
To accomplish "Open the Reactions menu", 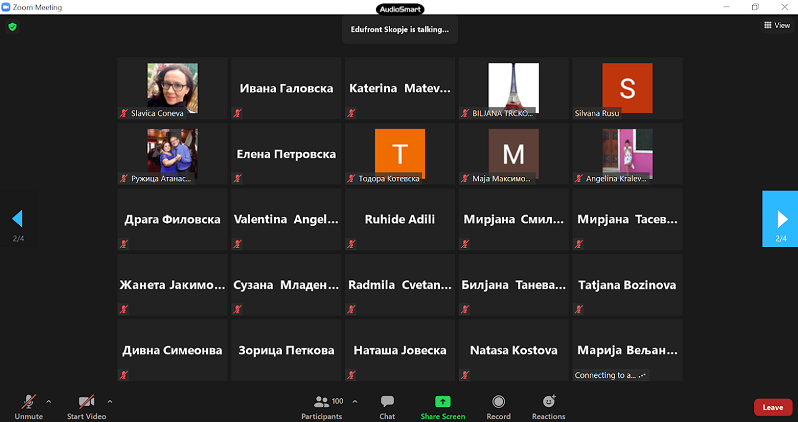I will pos(548,404).
